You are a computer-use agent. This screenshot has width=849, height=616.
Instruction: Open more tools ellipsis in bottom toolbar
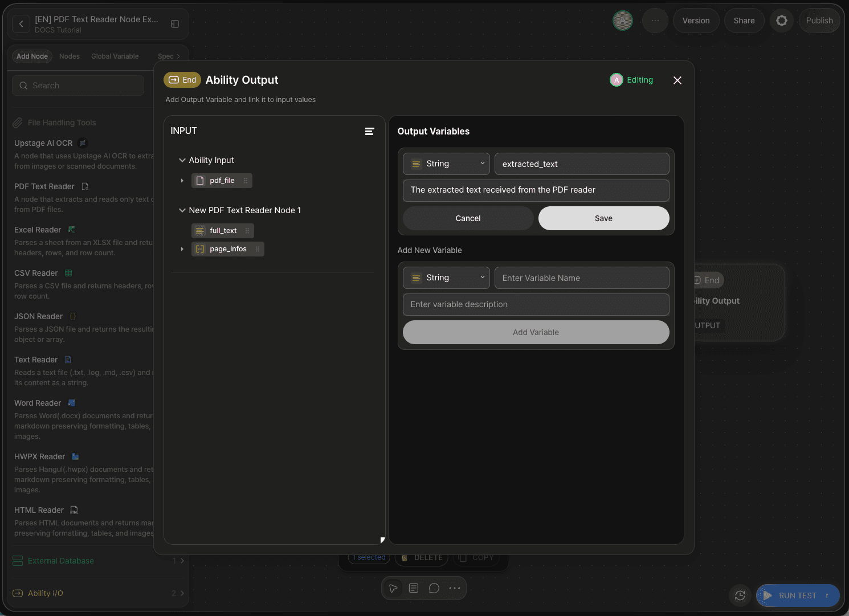point(455,588)
